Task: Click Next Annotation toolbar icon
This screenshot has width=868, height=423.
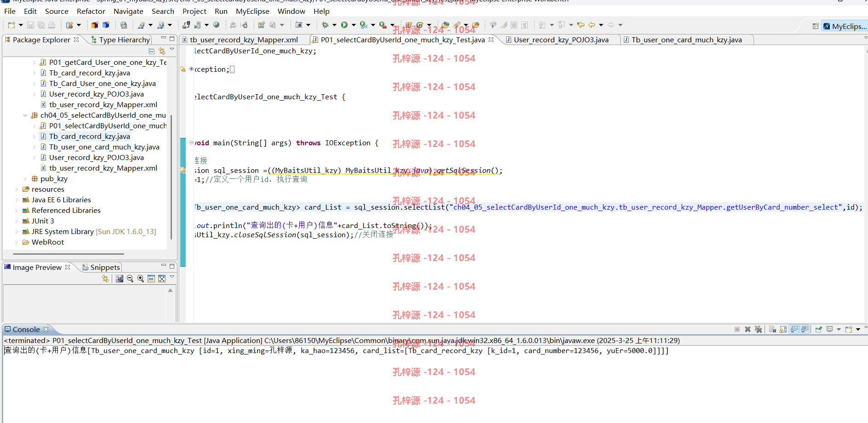Action: point(542,25)
